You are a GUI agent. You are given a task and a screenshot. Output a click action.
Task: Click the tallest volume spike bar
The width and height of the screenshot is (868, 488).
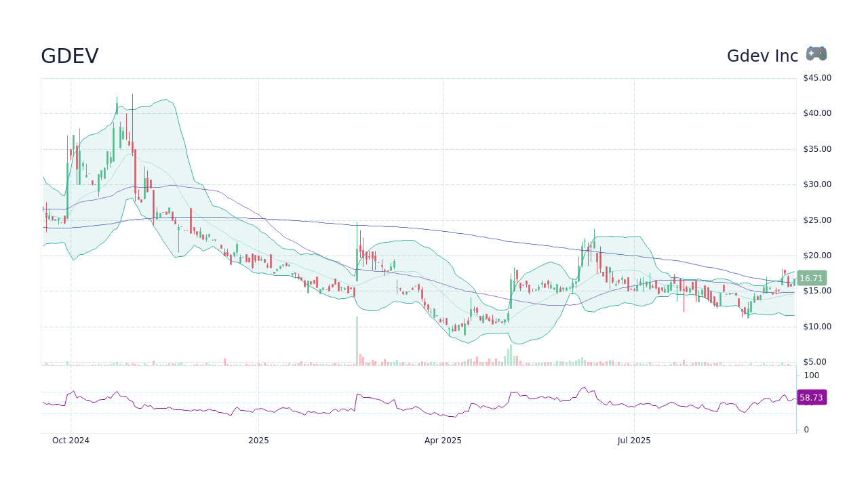click(357, 341)
